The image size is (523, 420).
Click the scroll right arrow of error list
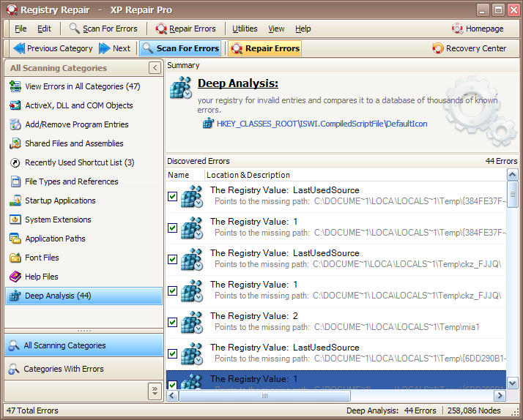coord(500,396)
